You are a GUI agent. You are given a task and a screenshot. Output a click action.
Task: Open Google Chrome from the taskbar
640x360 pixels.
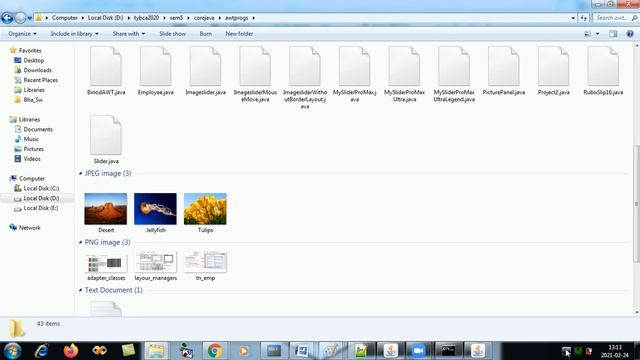tap(215, 351)
